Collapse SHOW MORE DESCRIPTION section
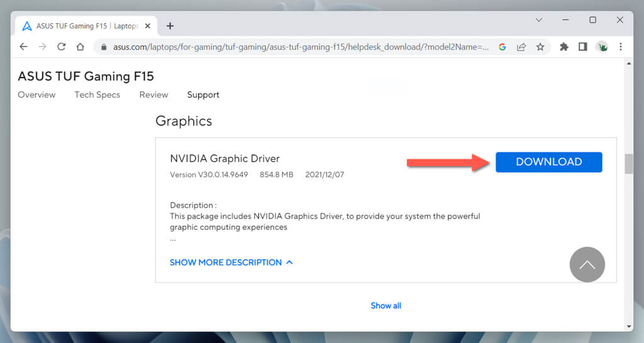The height and width of the screenshot is (343, 644). tap(231, 262)
